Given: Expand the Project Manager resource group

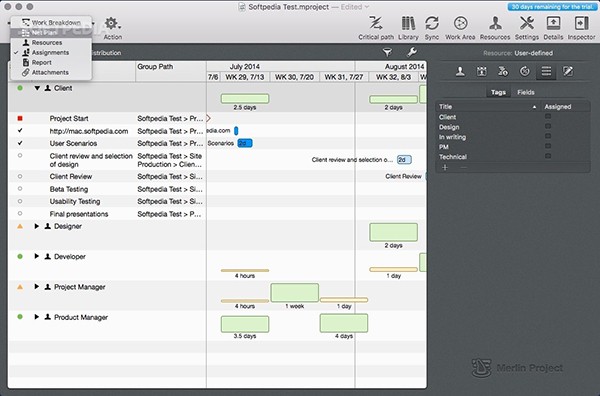Looking at the screenshot, I should [x=37, y=287].
